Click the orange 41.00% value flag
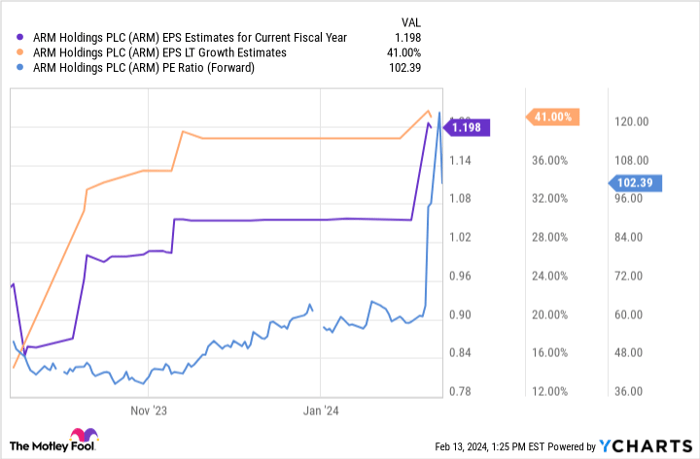Screen dimensions: 700x459 coord(552,117)
